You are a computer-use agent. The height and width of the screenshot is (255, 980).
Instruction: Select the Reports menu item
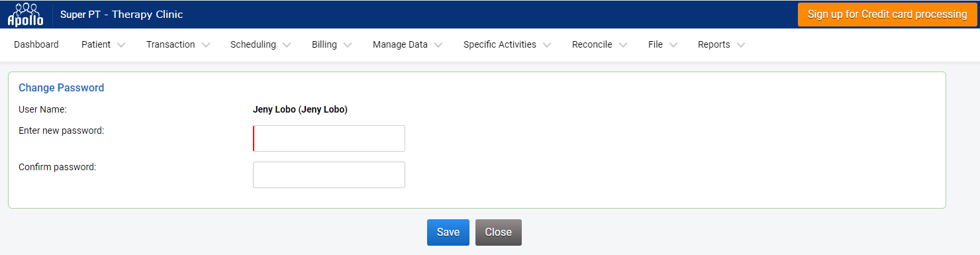pos(714,44)
